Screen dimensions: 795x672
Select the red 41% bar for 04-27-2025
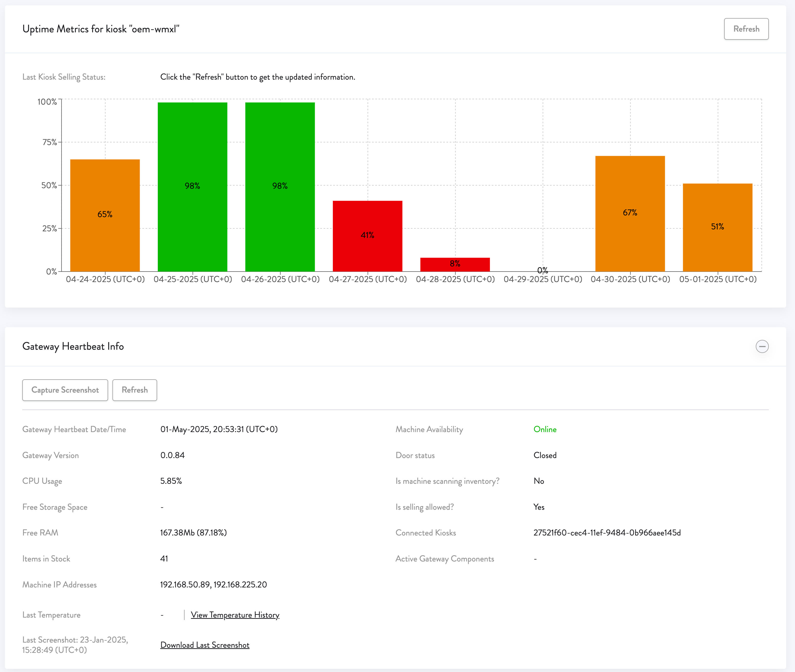click(368, 236)
